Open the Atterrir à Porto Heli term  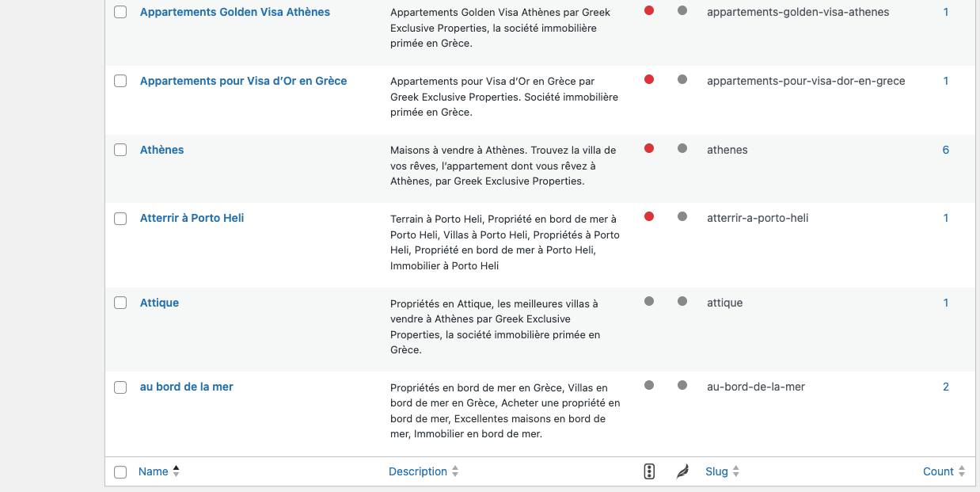(192, 218)
